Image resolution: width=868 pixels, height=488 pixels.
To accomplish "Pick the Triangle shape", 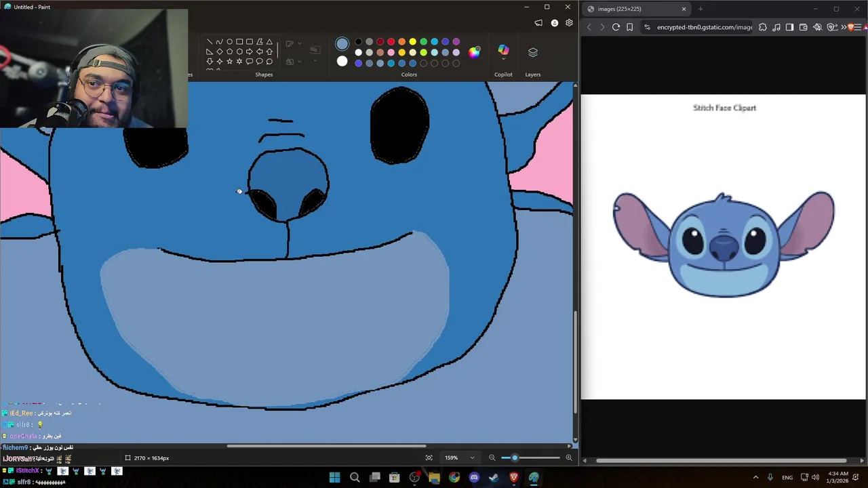I will (269, 41).
